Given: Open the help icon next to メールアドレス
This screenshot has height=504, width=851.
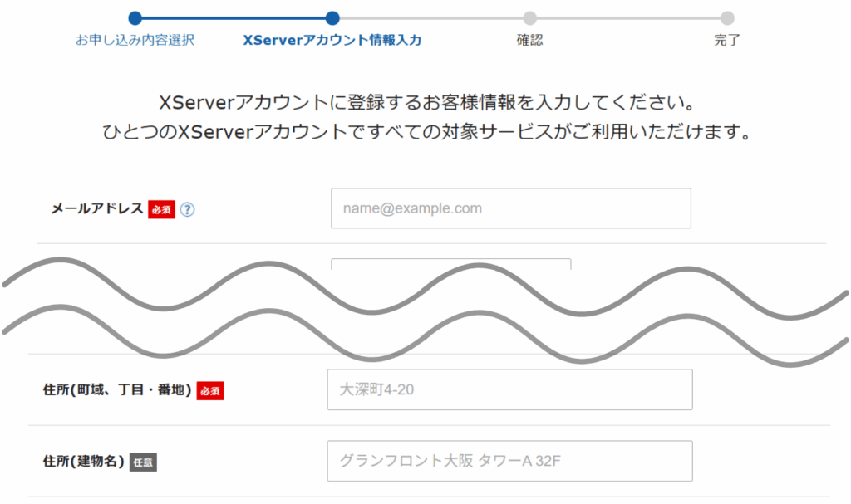Looking at the screenshot, I should [187, 209].
